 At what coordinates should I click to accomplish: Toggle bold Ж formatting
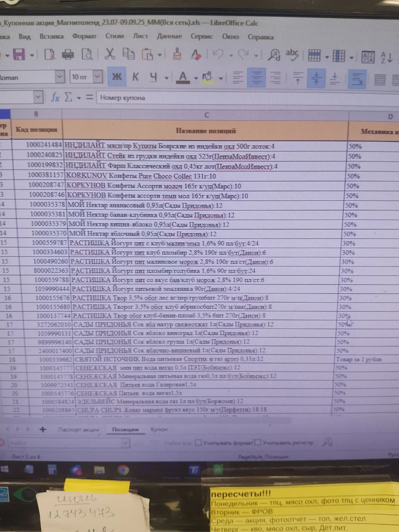[117, 76]
